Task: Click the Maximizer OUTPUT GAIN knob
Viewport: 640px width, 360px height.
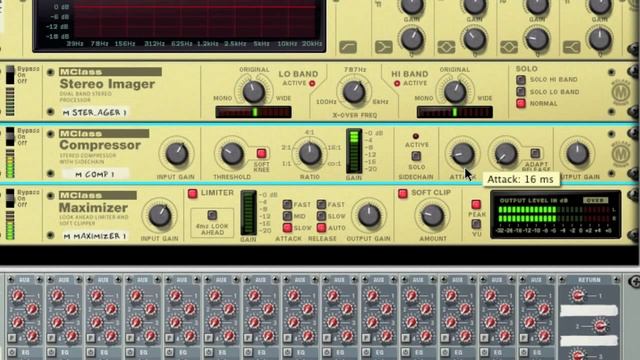Action: pos(369,216)
